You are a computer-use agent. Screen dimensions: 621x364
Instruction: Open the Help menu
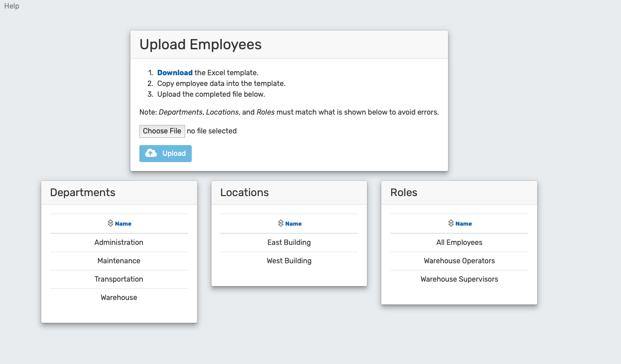click(12, 6)
